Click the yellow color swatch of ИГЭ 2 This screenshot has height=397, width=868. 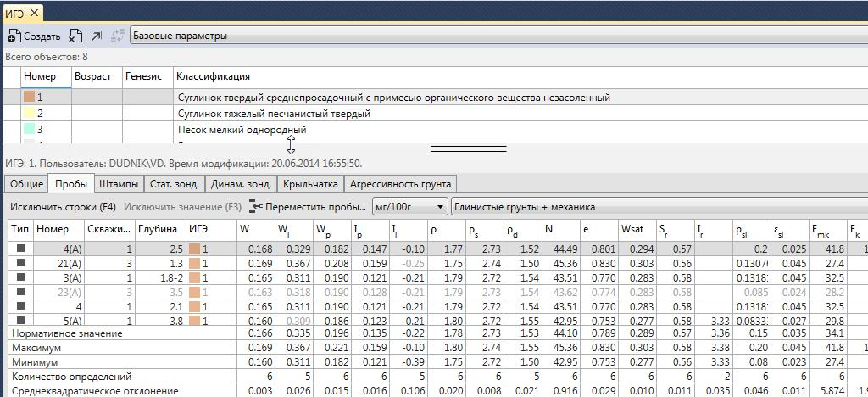[x=30, y=114]
